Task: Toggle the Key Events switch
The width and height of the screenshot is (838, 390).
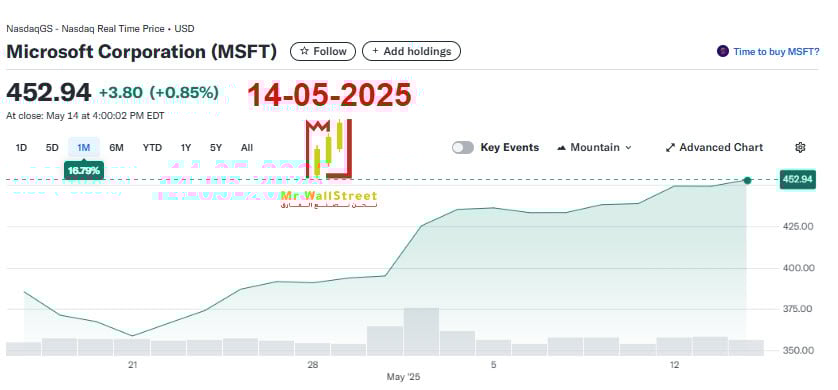Action: tap(463, 148)
